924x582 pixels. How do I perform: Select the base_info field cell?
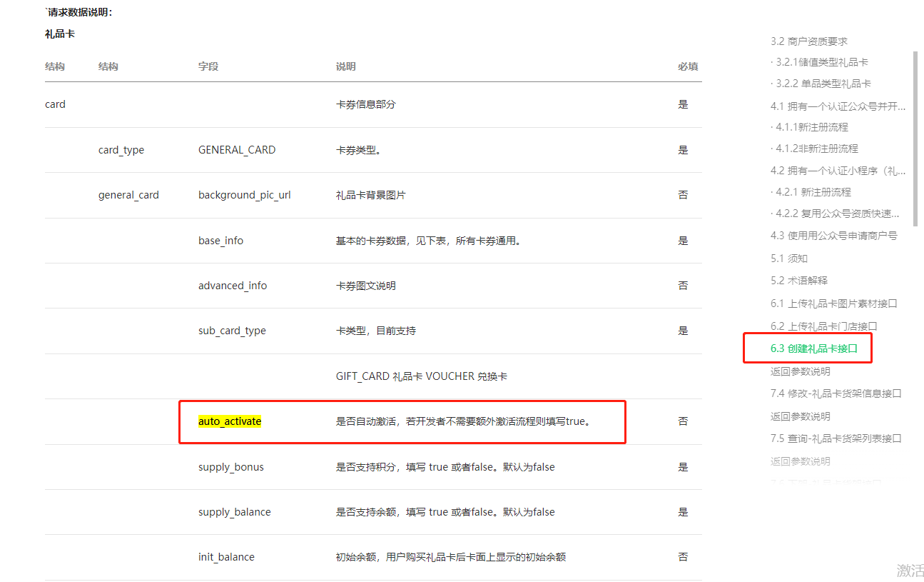coord(220,241)
